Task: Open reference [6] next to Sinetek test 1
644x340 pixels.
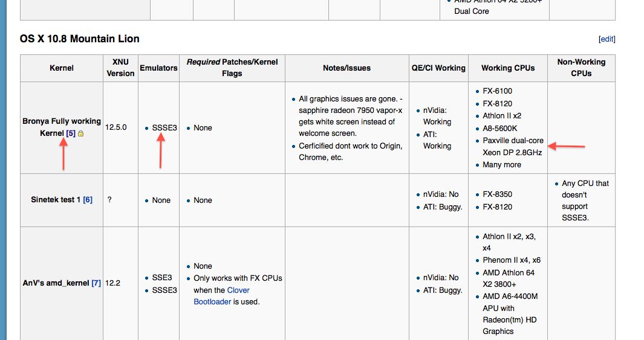Action: pyautogui.click(x=88, y=200)
